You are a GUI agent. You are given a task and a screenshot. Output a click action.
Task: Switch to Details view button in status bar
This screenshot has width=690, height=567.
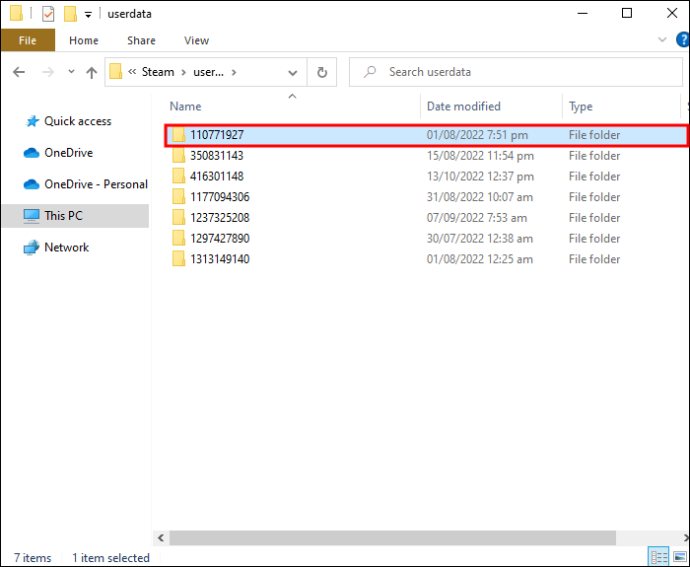tap(659, 557)
